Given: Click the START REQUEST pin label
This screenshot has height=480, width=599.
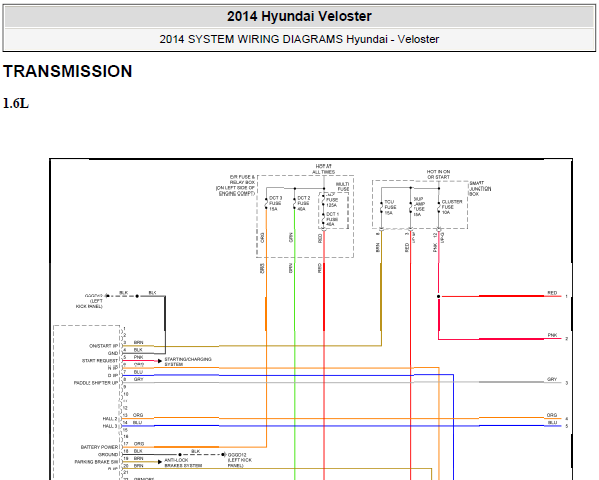Looking at the screenshot, I should pos(100,360).
